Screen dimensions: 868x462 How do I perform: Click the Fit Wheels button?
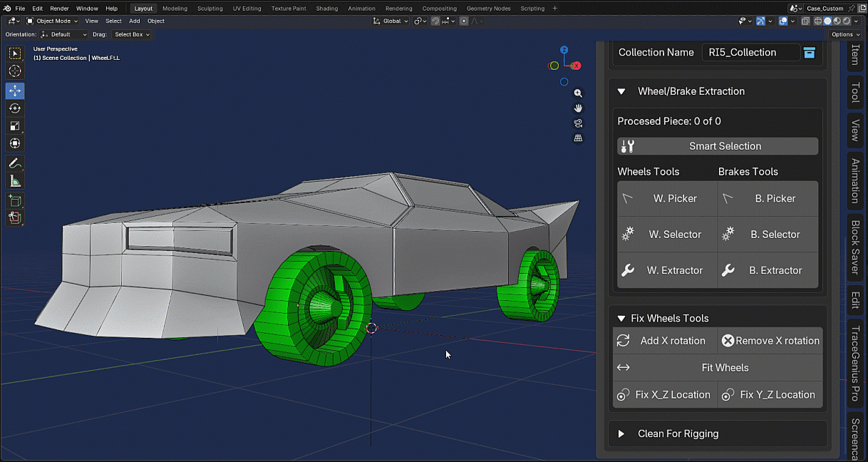point(718,368)
